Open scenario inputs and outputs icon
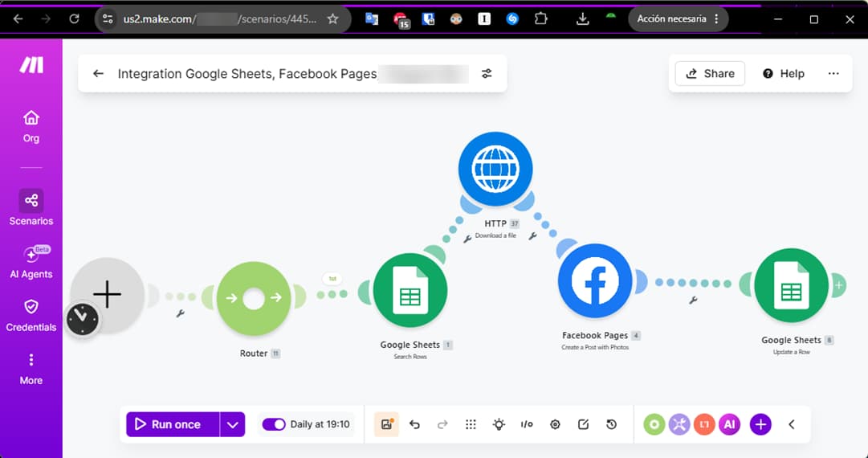The height and width of the screenshot is (458, 868). tap(527, 424)
